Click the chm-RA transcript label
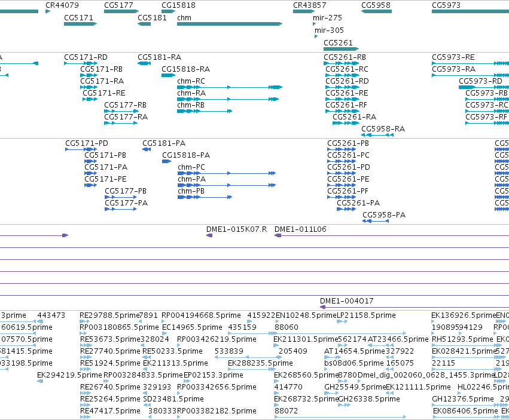The image size is (509, 420). point(191,93)
